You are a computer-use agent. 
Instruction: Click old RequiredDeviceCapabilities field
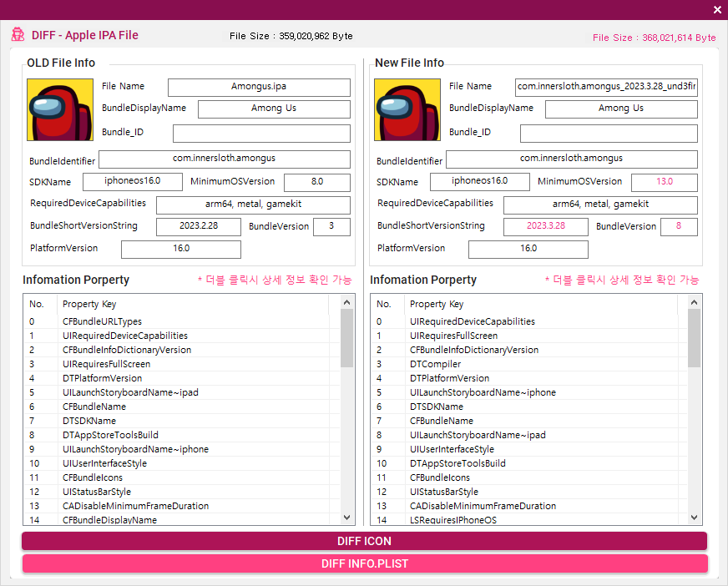(254, 205)
